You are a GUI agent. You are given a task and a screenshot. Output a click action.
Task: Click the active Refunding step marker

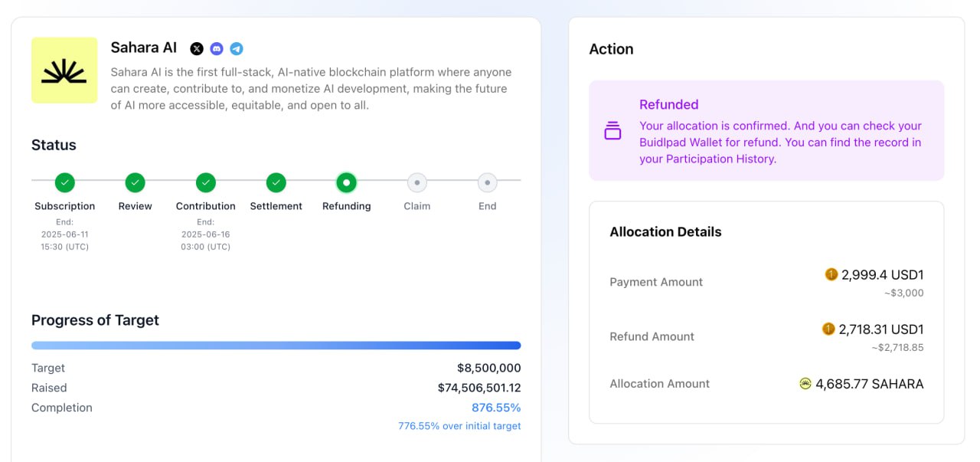[x=347, y=182]
